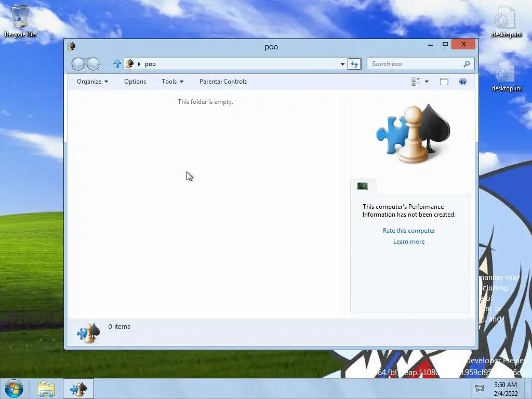Open Options in the toolbar
This screenshot has width=532, height=399.
point(135,82)
